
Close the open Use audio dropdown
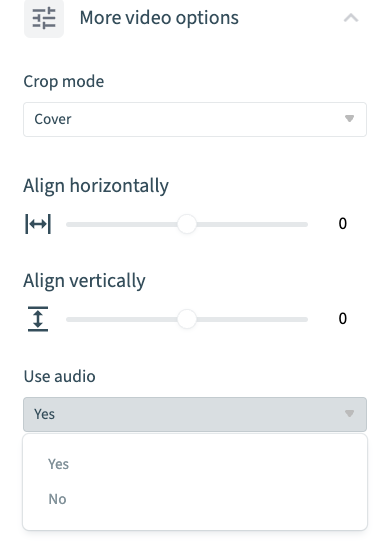click(195, 414)
